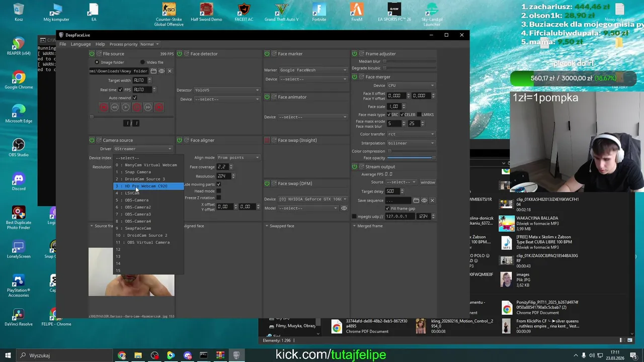Toggle the Face marker power button
Viewport: 644px width, 362px height.
[x=267, y=54]
